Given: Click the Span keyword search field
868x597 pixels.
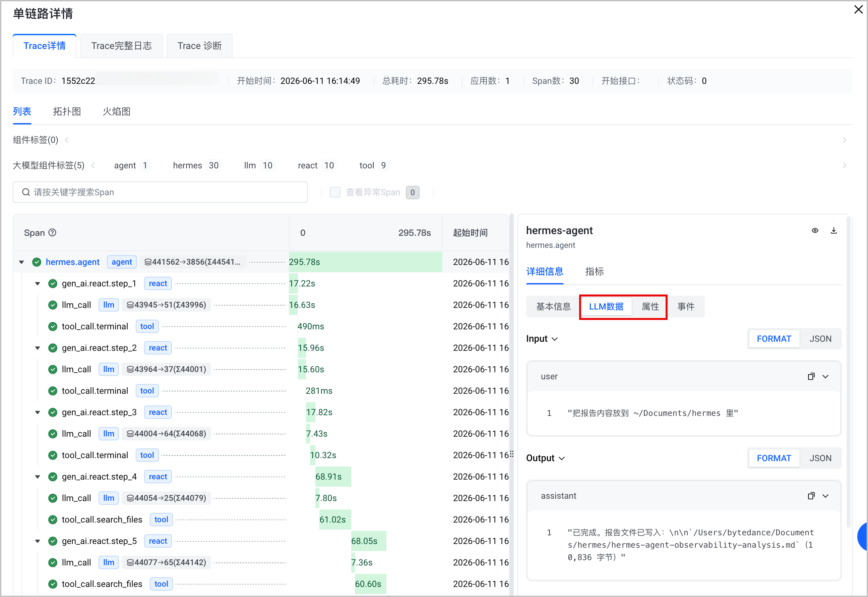Looking at the screenshot, I should point(160,192).
